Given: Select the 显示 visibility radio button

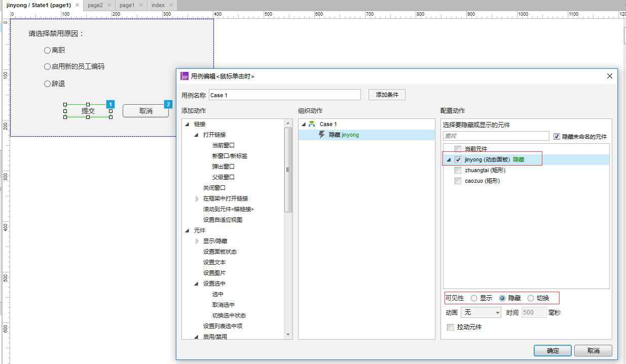Looking at the screenshot, I should 474,298.
